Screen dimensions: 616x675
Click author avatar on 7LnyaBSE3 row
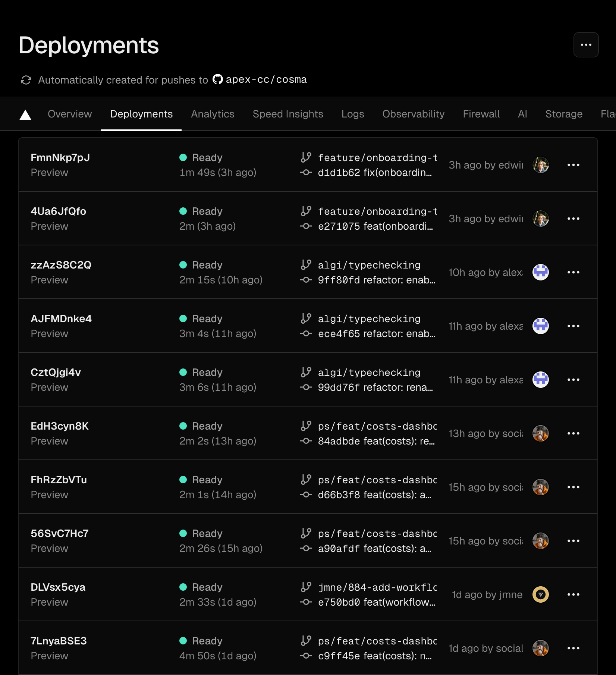[540, 648]
